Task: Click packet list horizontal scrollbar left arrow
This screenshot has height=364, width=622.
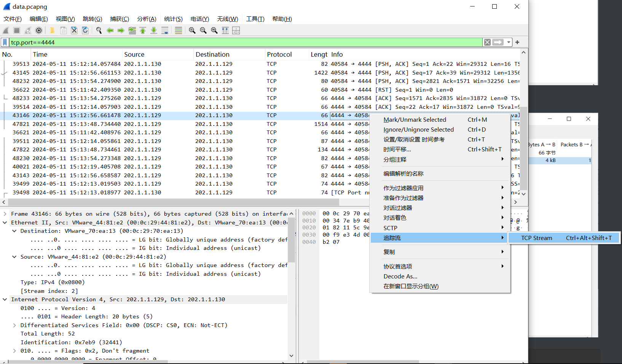Action: pos(4,202)
